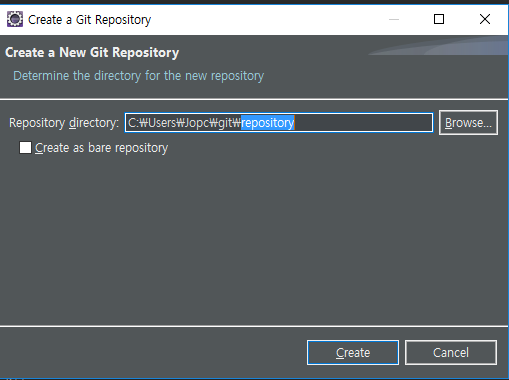Click the Create button
This screenshot has height=380, width=509.
click(353, 352)
